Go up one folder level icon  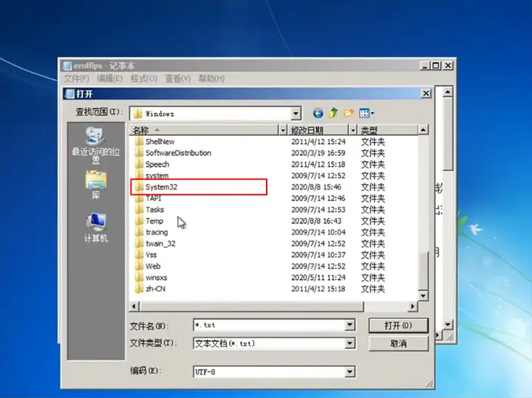click(333, 113)
